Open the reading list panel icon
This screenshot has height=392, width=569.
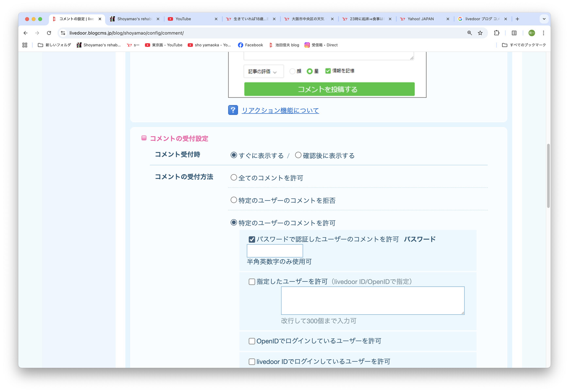click(514, 33)
